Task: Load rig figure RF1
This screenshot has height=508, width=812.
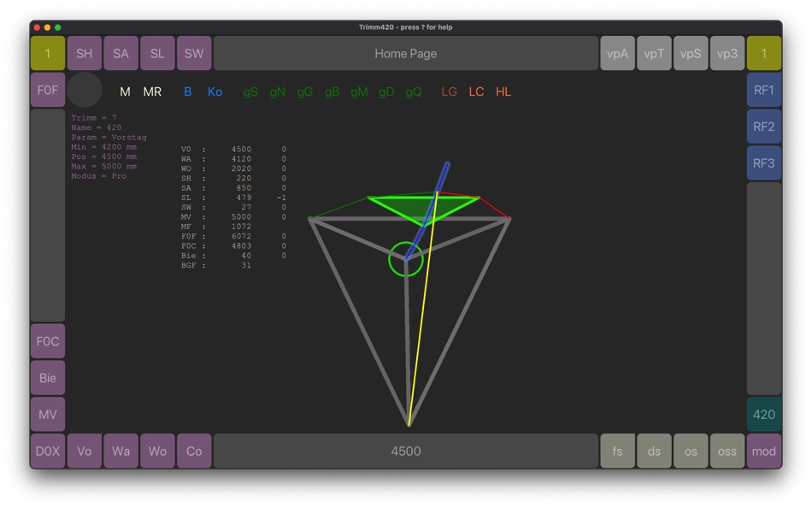Action: tap(764, 90)
